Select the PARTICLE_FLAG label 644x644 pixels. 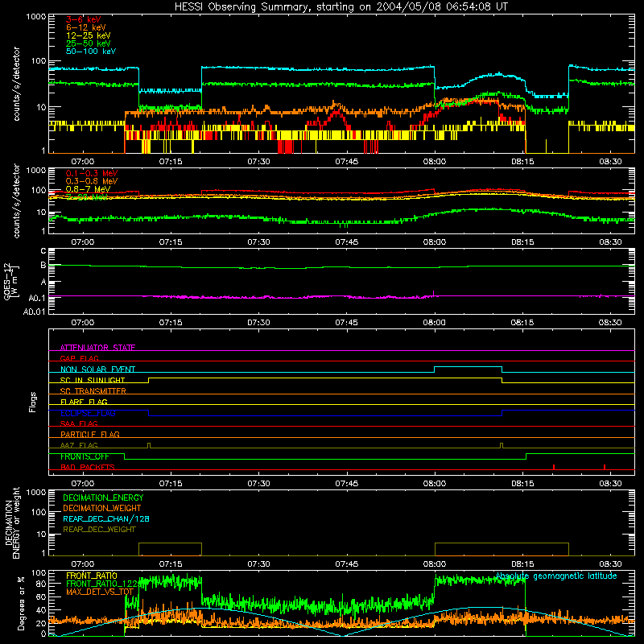pos(90,435)
